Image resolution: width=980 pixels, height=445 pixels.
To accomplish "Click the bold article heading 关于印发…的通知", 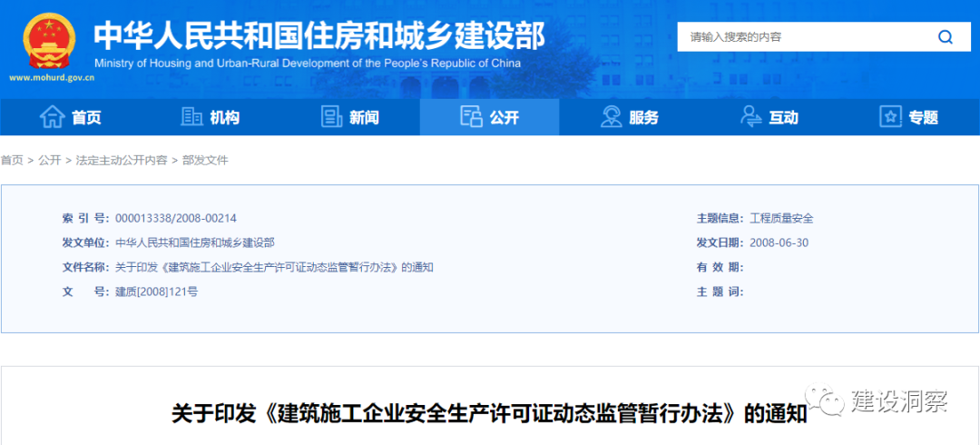I will pos(490,414).
